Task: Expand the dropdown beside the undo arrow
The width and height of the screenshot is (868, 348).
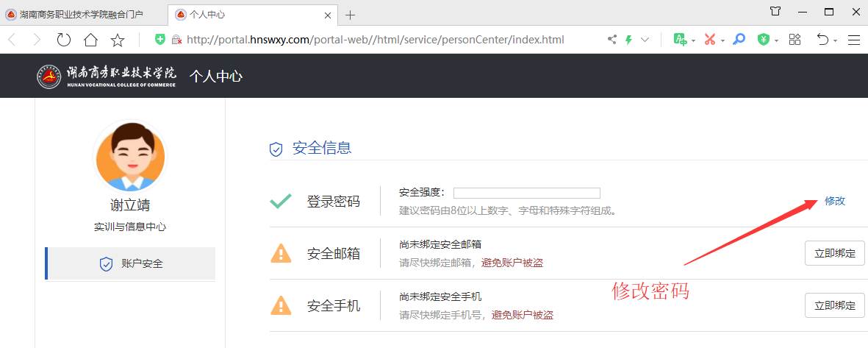Action: (x=836, y=40)
